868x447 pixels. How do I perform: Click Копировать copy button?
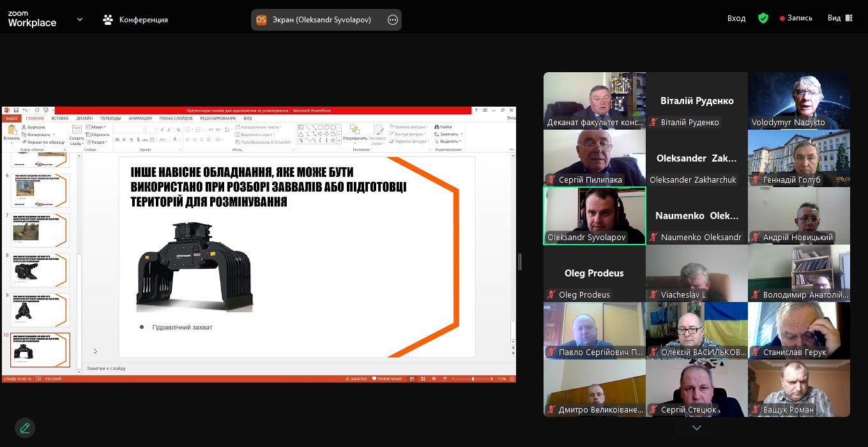click(x=38, y=135)
